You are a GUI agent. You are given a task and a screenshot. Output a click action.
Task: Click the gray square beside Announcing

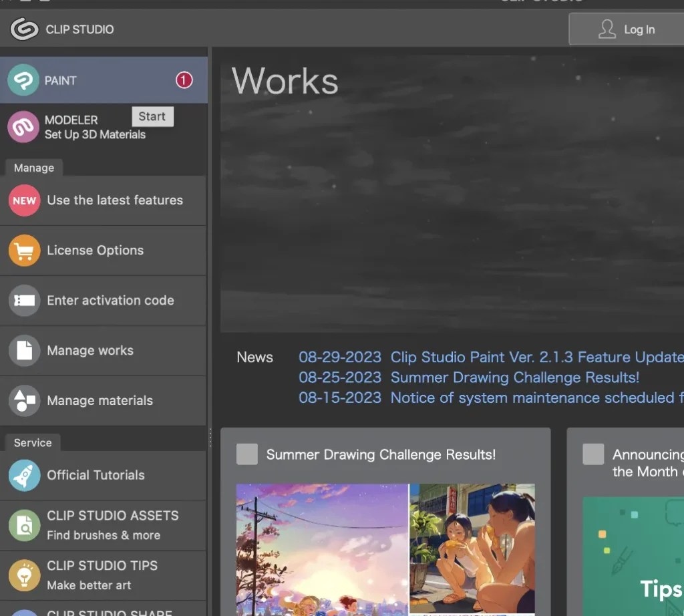pos(593,454)
